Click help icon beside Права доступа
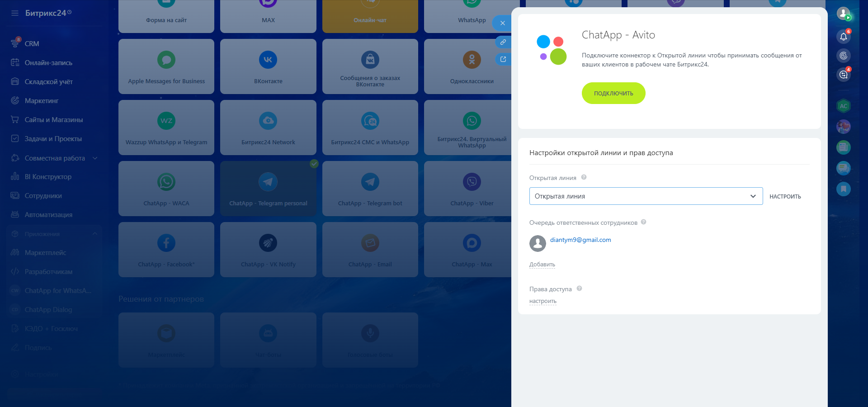The width and height of the screenshot is (868, 407). click(x=579, y=289)
